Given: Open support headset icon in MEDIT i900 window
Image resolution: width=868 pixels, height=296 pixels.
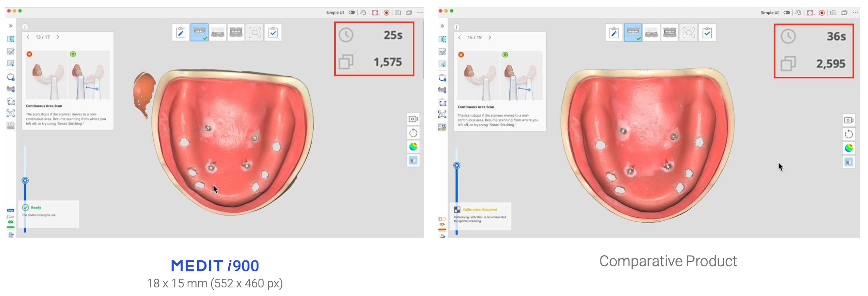Looking at the screenshot, I should (x=363, y=13).
